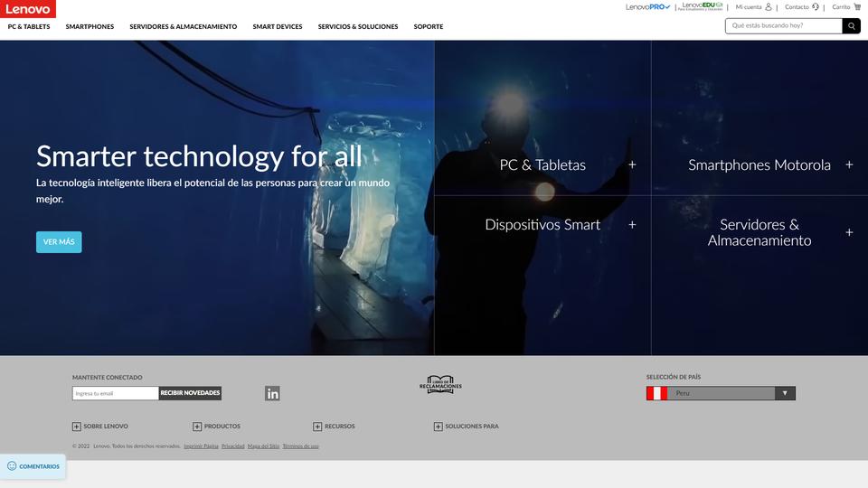Viewport: 868px width, 488px height.
Task: Expand Servidores & Almacenamiento plus icon
Action: coord(849,232)
